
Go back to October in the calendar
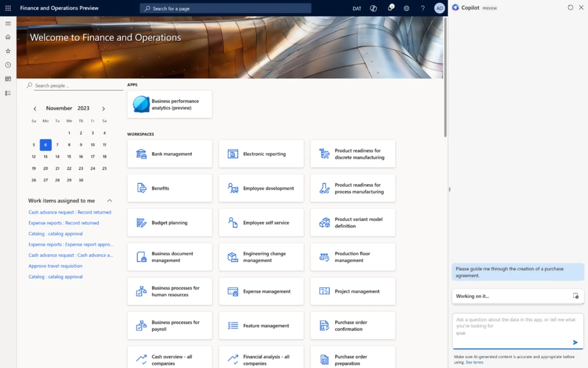[34, 108]
